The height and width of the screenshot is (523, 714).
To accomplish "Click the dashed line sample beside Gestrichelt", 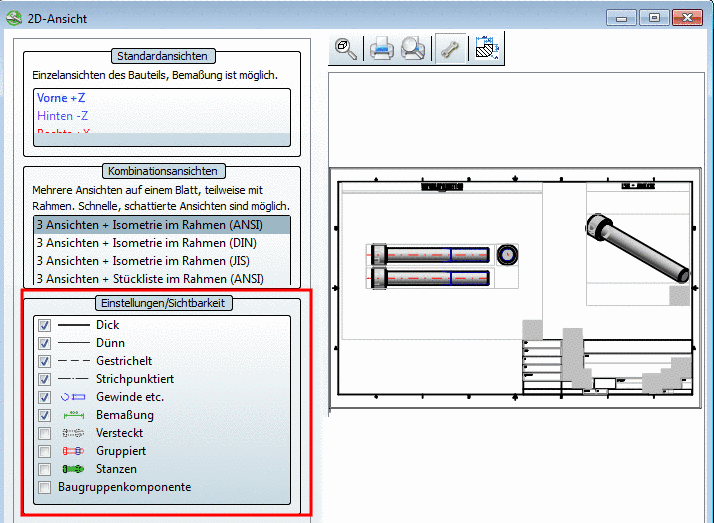I will (x=73, y=361).
